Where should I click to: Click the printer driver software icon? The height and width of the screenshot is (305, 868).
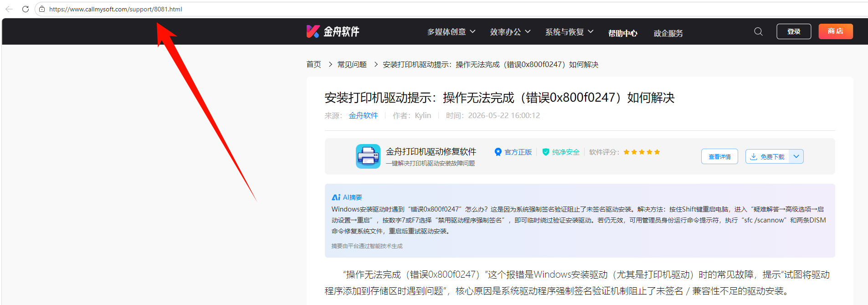click(368, 156)
